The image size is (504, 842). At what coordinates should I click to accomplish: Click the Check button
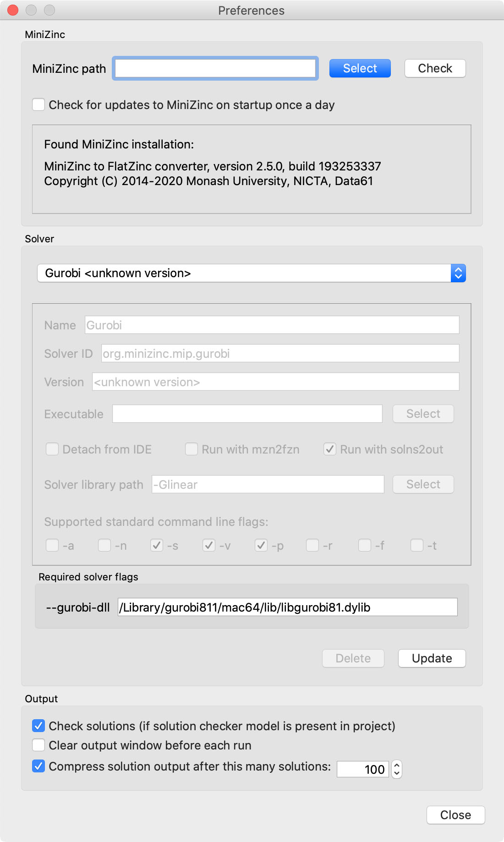pos(435,68)
